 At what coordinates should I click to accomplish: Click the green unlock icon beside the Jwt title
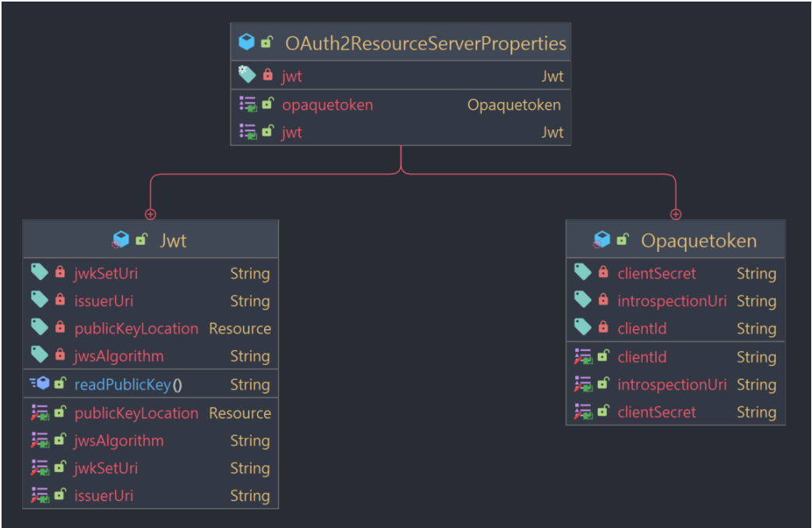(x=141, y=240)
